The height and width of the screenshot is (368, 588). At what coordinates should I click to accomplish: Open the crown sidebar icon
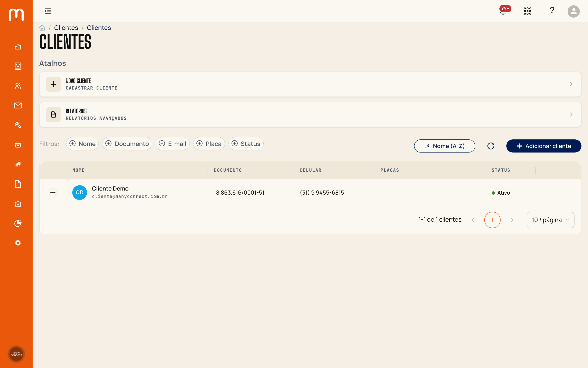[18, 204]
